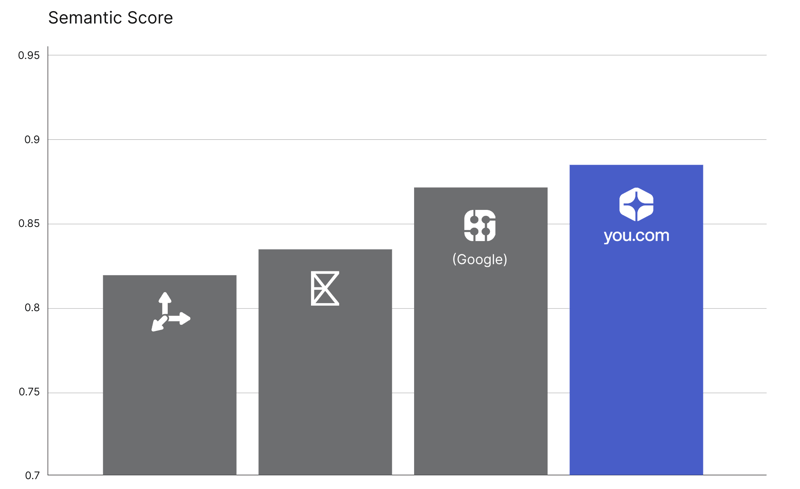Click the hourglass-shaped logo on second bar
The height and width of the screenshot is (489, 800).
click(325, 288)
